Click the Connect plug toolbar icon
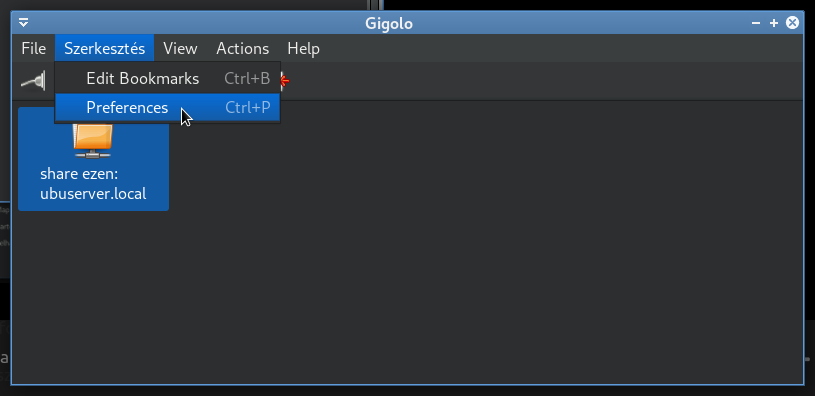 tap(33, 81)
